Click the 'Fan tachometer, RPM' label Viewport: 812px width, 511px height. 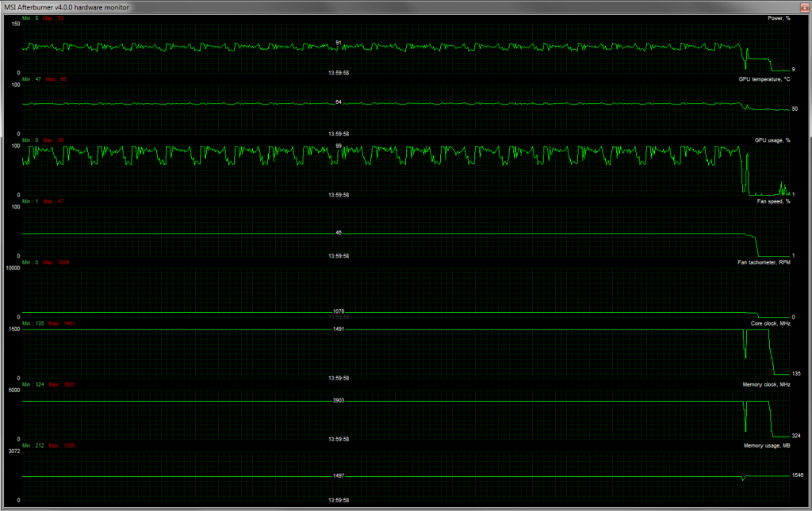[764, 262]
